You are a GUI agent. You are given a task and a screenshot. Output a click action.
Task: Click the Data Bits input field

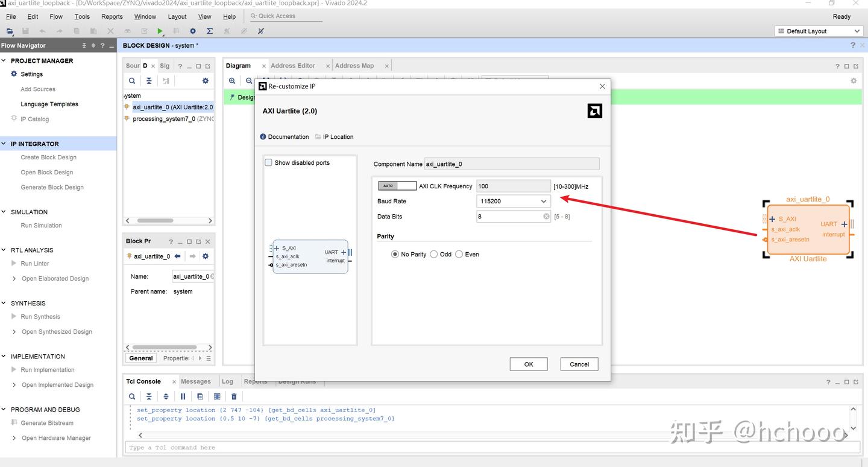pyautogui.click(x=508, y=217)
